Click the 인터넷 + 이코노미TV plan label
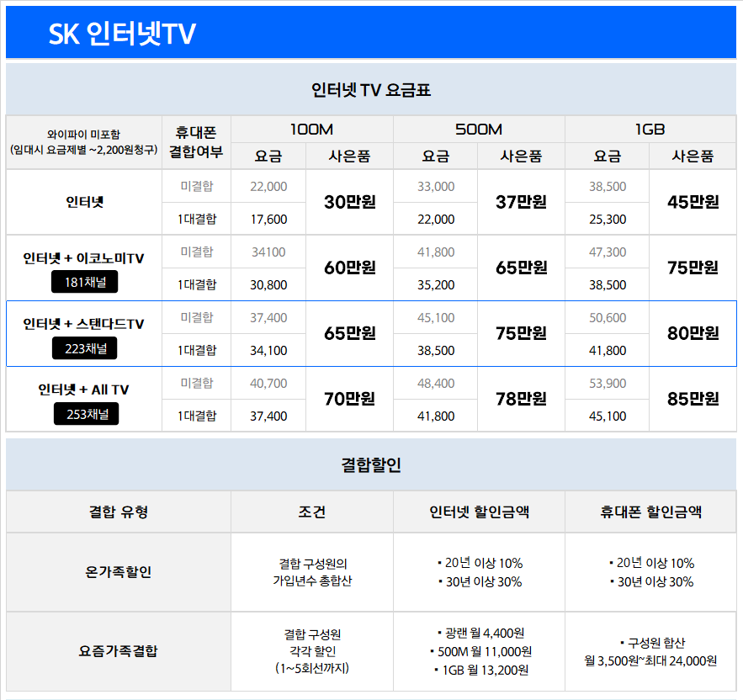 pos(84,258)
